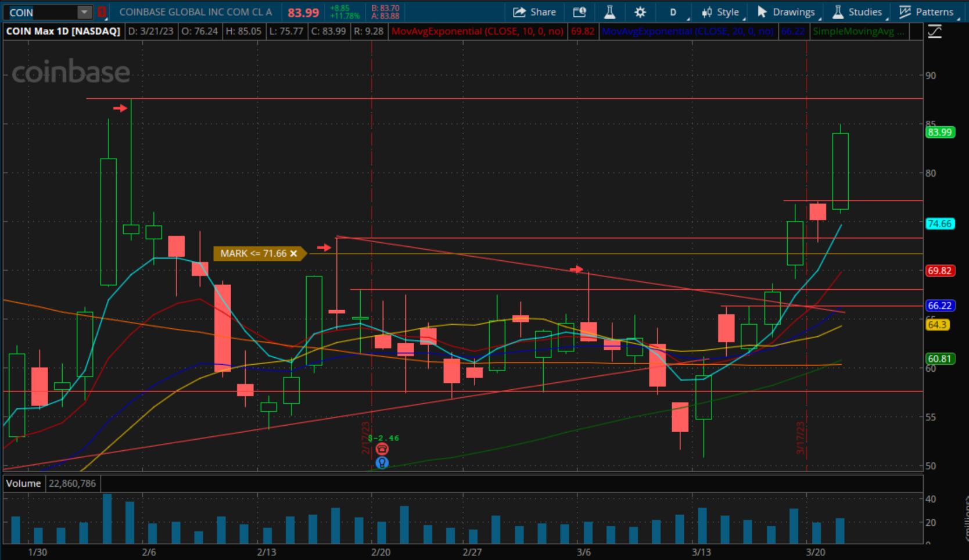969x560 pixels.
Task: Click the L: 75.77 low readout
Action: (286, 31)
